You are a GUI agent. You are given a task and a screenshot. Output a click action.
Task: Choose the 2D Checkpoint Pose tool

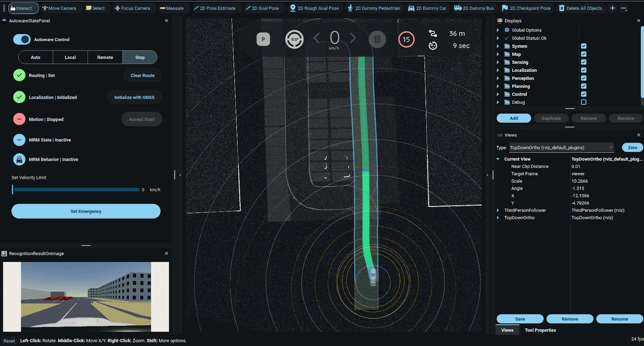tap(526, 8)
